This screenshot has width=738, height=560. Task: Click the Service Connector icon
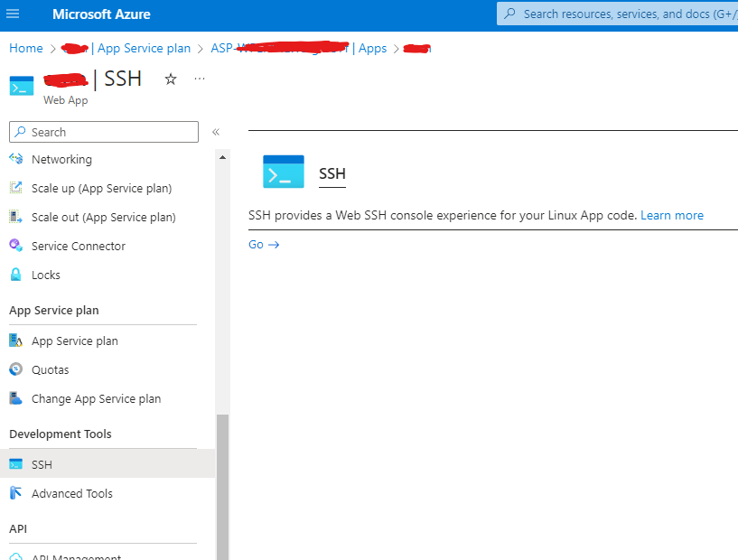point(15,245)
